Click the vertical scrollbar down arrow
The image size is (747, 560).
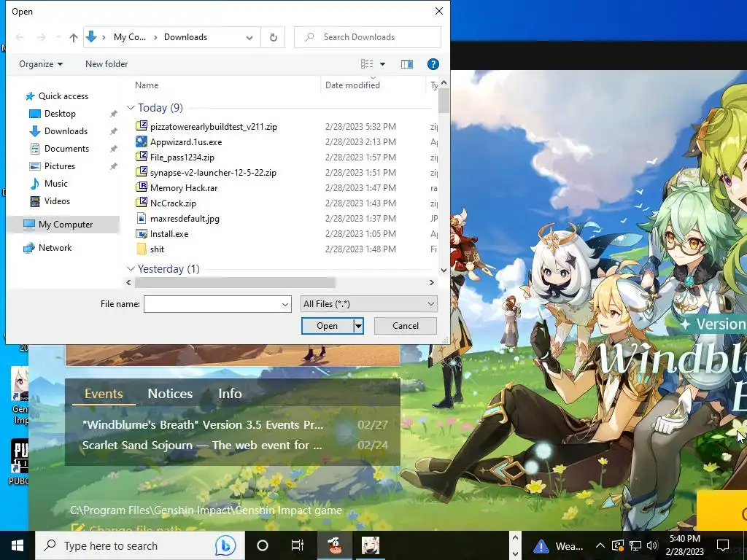444,270
